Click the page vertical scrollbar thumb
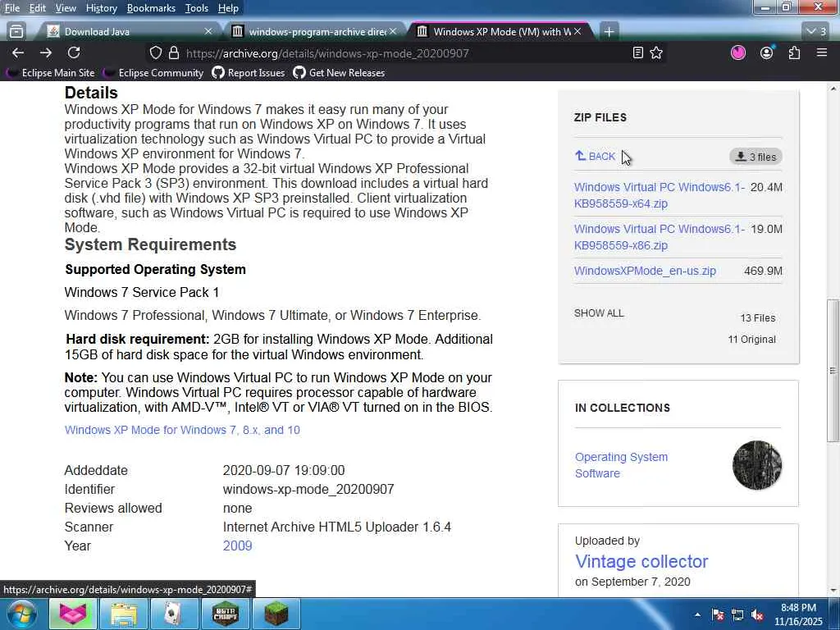Image resolution: width=840 pixels, height=630 pixels. pos(832,370)
